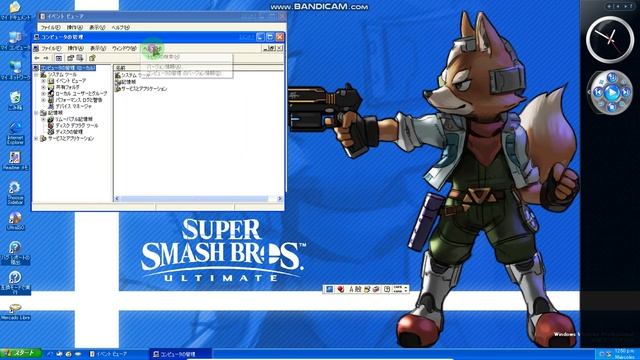Expand the リムーバブル記憶域 tree node
The width and height of the screenshot is (640, 360).
[x=43, y=119]
